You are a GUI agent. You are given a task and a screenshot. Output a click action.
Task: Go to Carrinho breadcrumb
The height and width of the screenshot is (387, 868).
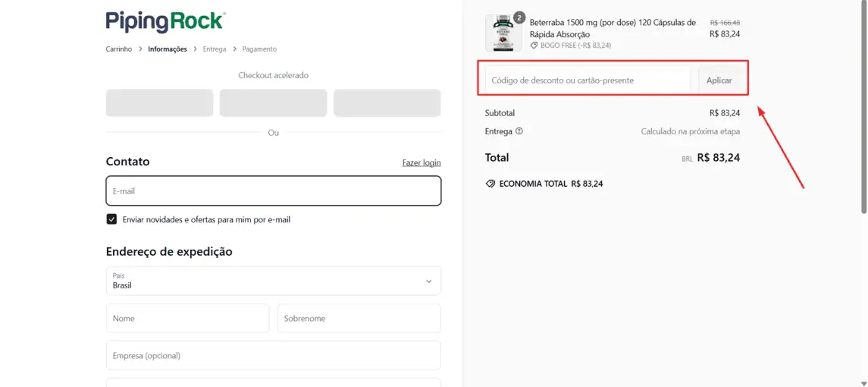pos(119,49)
